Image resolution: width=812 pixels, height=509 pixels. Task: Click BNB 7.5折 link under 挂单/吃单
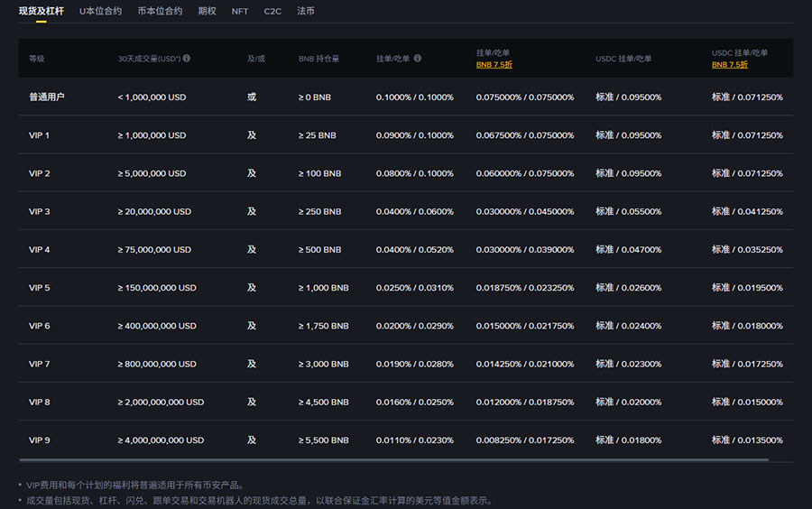coord(494,65)
